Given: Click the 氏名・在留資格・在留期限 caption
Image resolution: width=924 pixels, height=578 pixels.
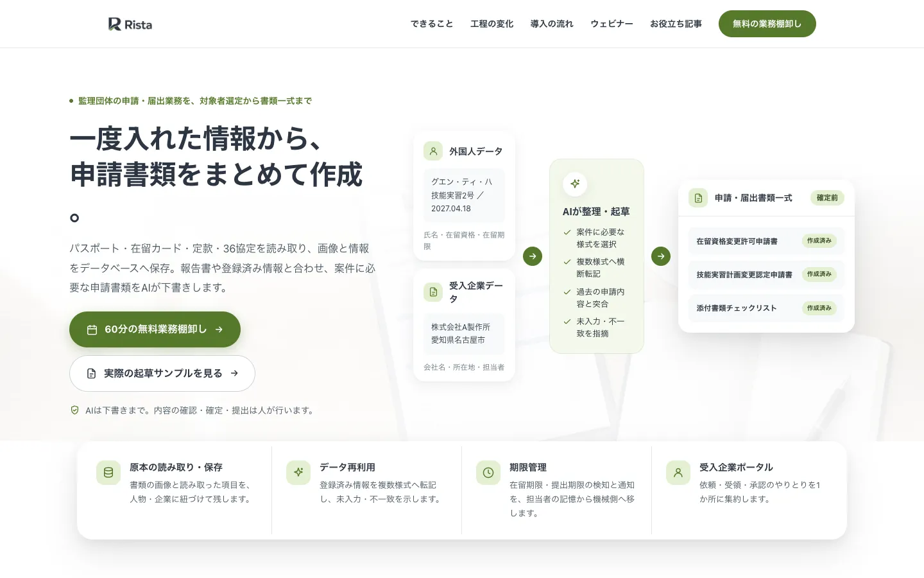Looking at the screenshot, I should coord(464,241).
